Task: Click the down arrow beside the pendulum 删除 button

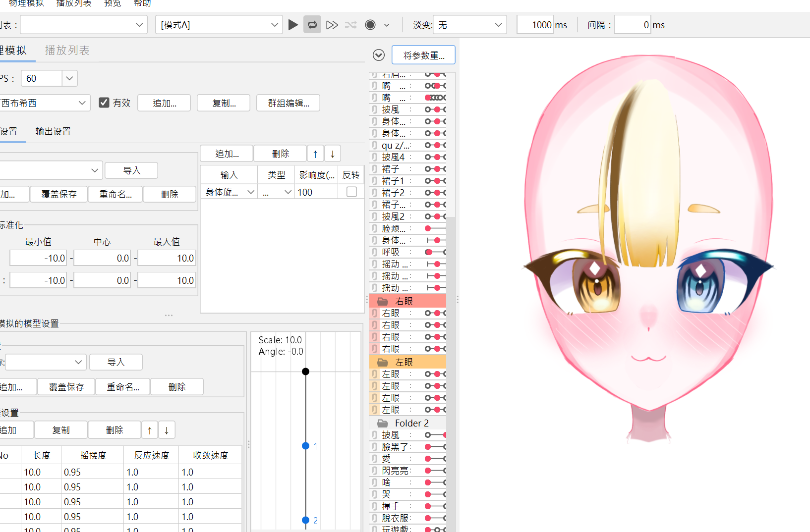Action: [x=167, y=430]
